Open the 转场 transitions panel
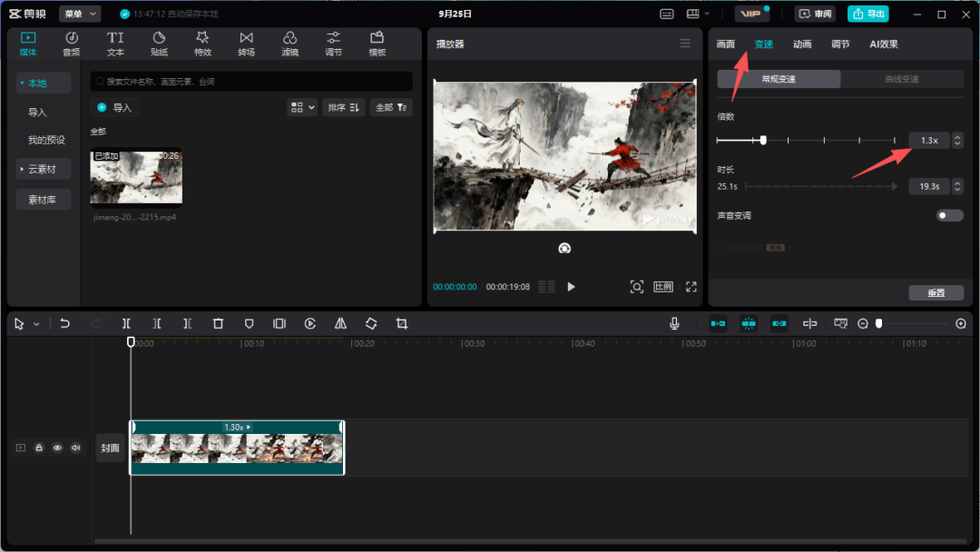980x552 pixels. pyautogui.click(x=246, y=43)
